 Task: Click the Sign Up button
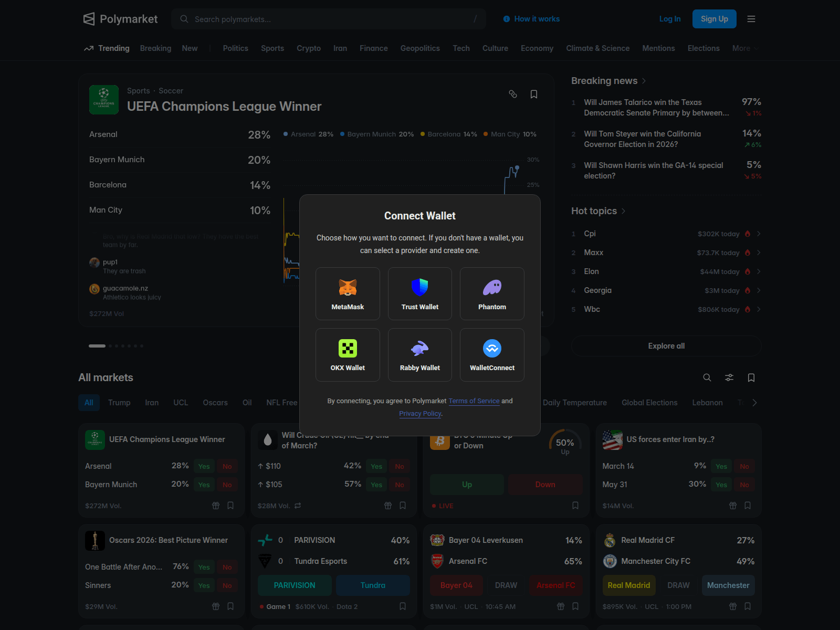click(714, 19)
